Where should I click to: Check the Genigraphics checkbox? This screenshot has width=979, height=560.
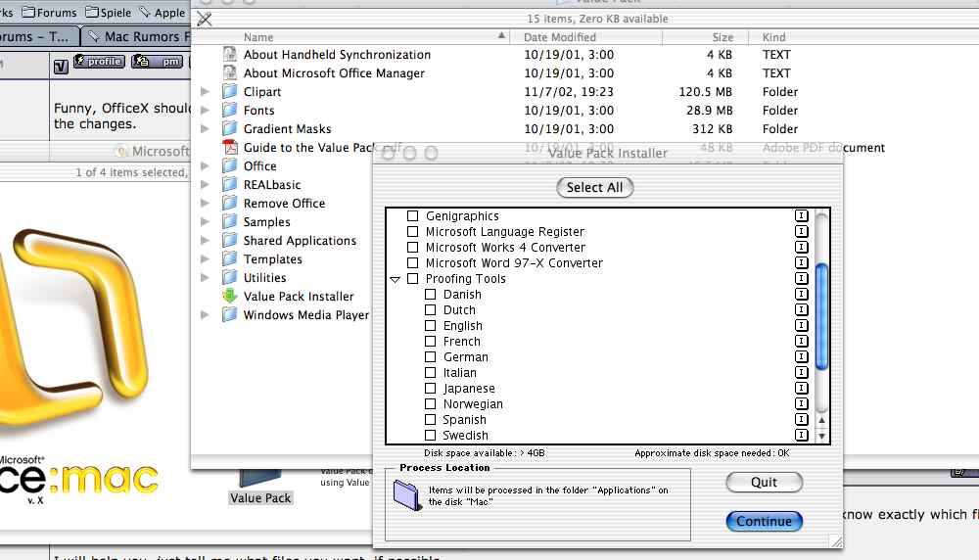tap(413, 216)
